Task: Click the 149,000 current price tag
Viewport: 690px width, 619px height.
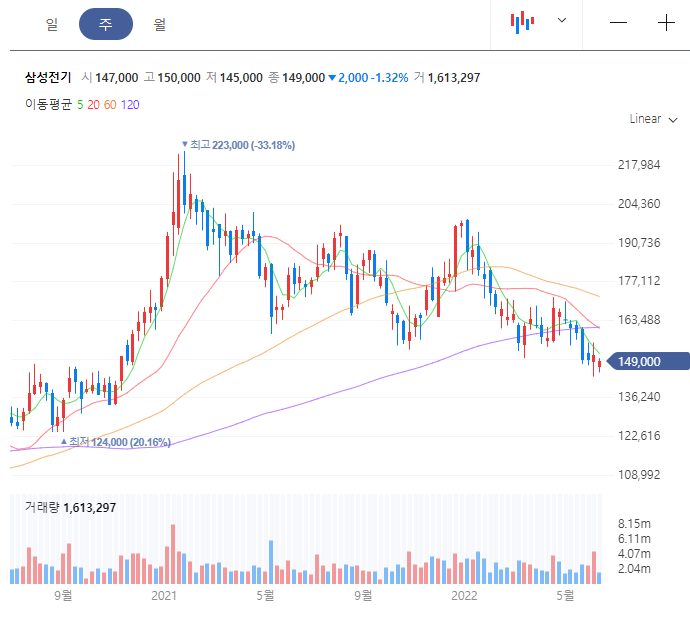Action: point(648,361)
